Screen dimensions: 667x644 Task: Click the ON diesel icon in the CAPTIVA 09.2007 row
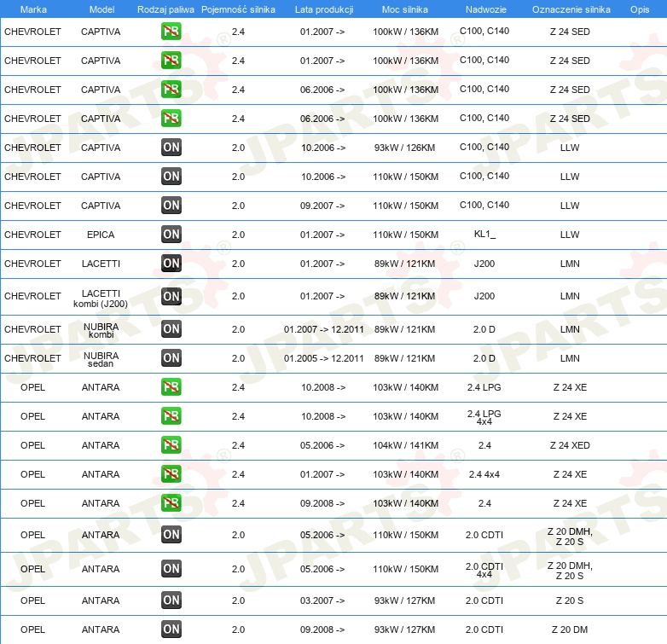pos(171,205)
